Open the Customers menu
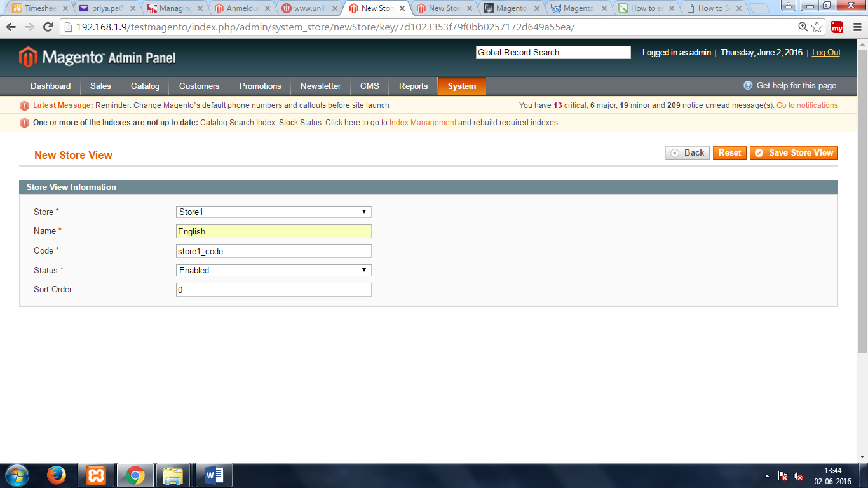 coord(199,86)
